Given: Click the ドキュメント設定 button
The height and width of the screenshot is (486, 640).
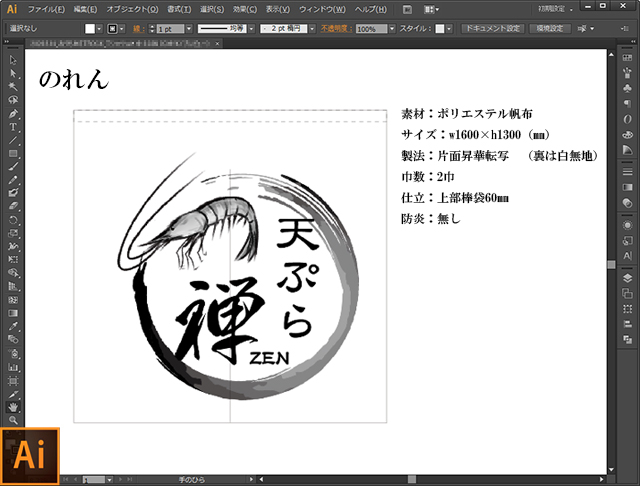Looking at the screenshot, I should (493, 29).
